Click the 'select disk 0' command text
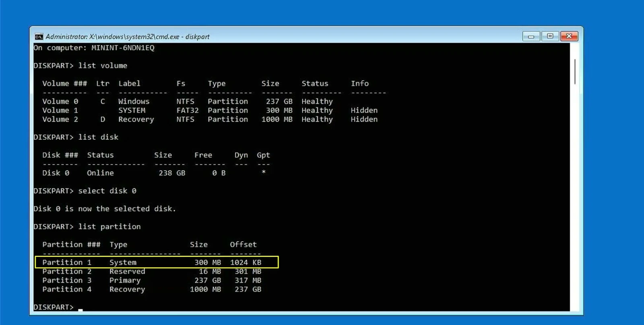Image resolution: width=644 pixels, height=325 pixels. point(107,190)
